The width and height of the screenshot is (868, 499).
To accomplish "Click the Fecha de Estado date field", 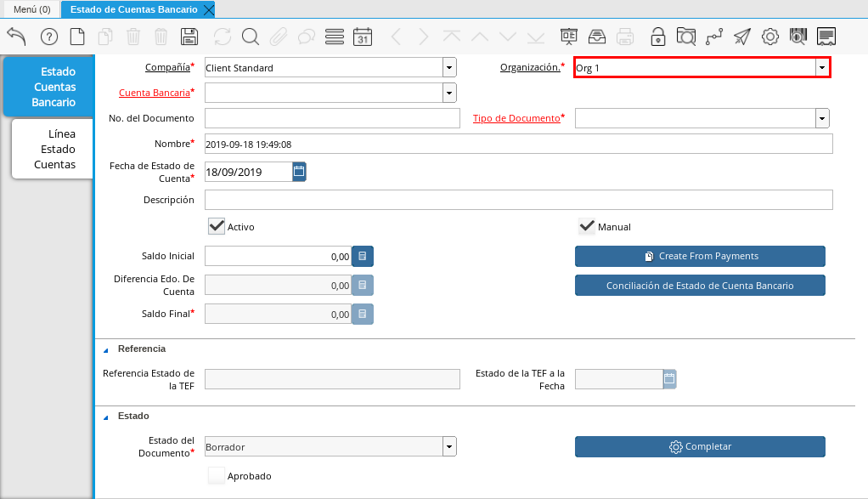I will coord(249,172).
